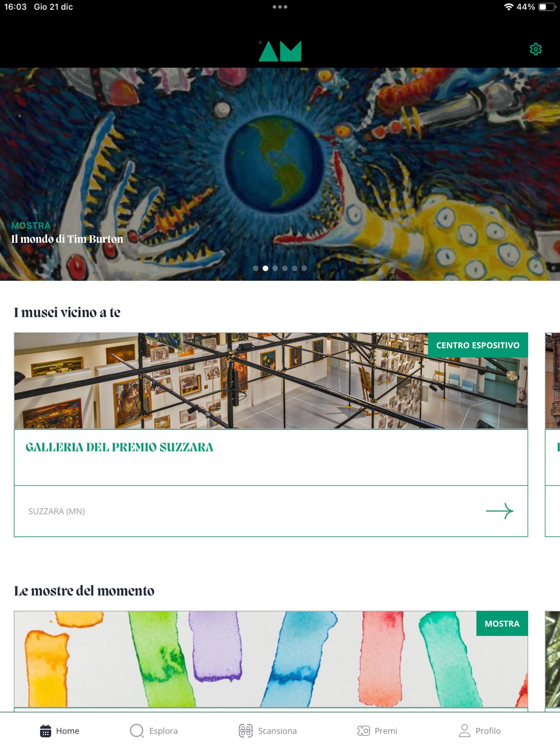The image size is (560, 747).
Task: Select the last carousel page dot
Action: pos(304,268)
